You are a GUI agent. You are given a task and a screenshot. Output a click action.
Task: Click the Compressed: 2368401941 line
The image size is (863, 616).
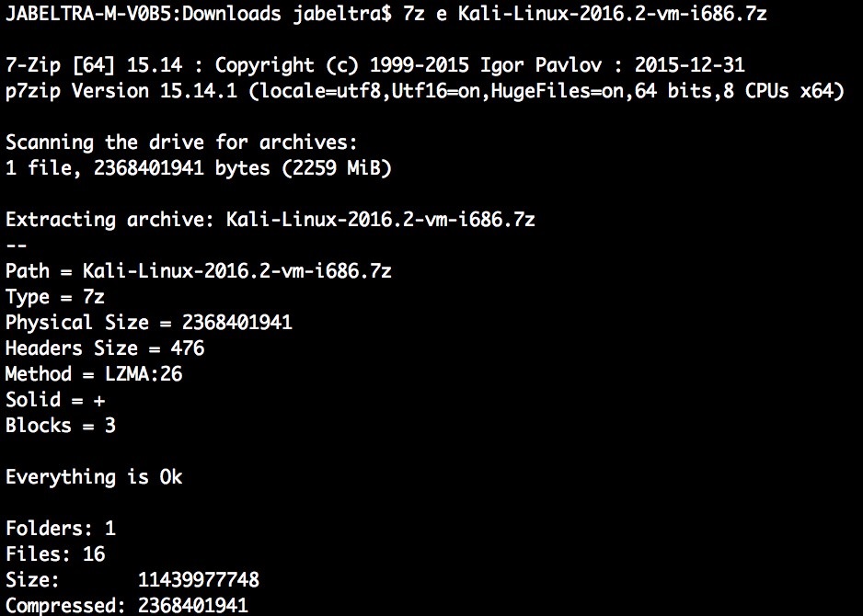127,606
